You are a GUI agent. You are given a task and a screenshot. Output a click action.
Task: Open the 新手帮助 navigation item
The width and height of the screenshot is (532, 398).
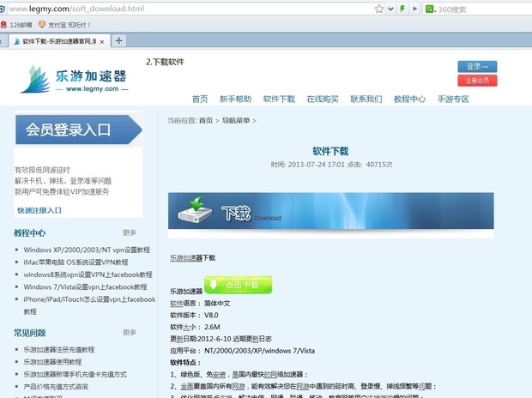tap(235, 99)
